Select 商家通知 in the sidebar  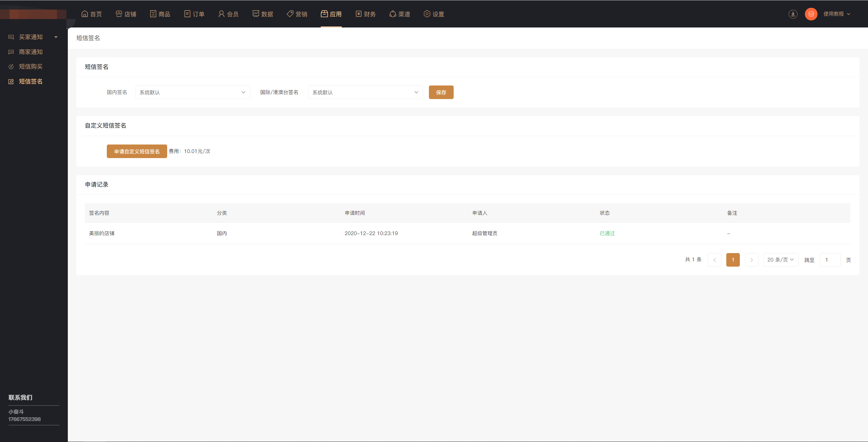pyautogui.click(x=31, y=52)
